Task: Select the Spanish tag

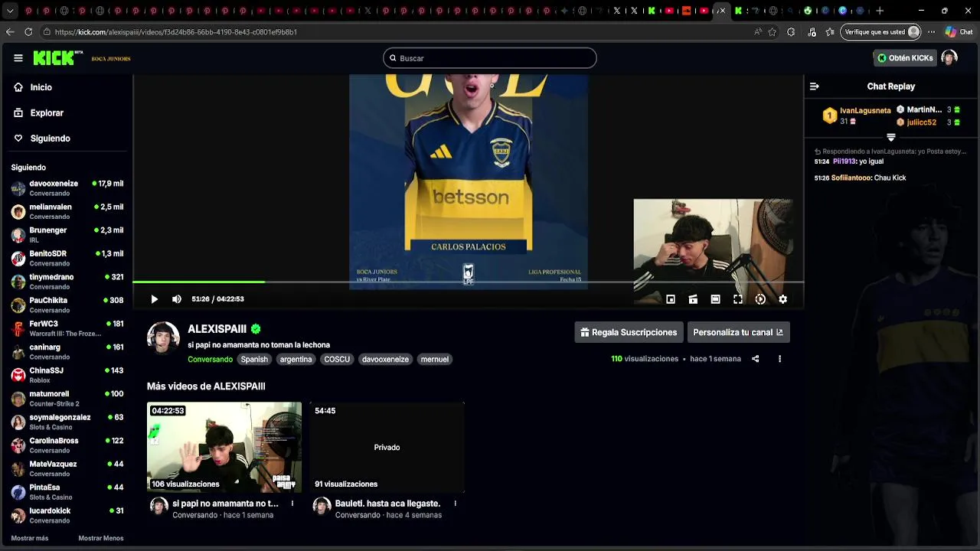Action: pyautogui.click(x=254, y=359)
